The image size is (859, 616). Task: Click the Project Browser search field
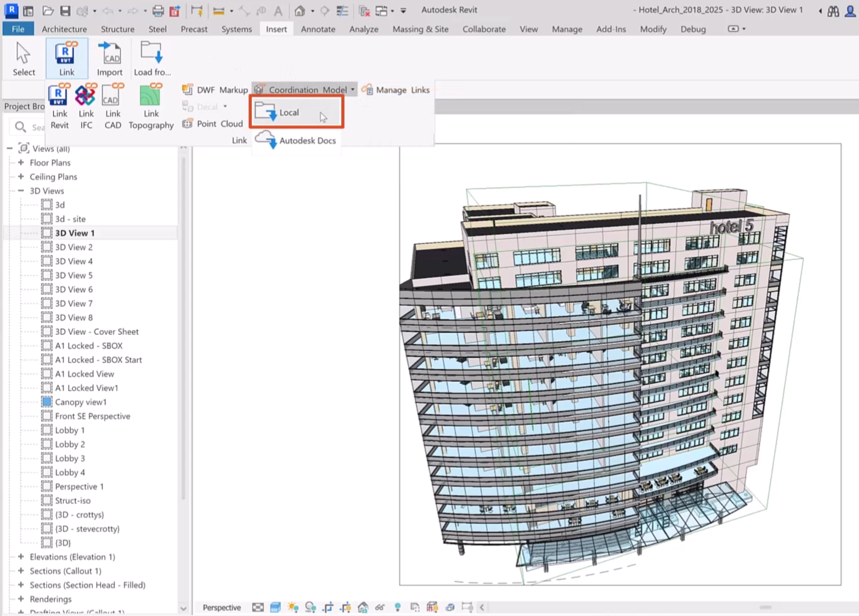27,127
